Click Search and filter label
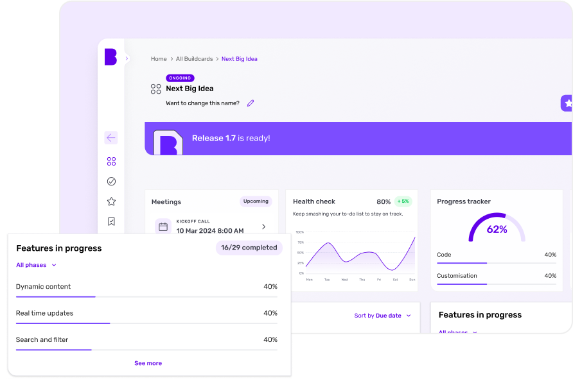573x392 pixels. click(x=42, y=340)
